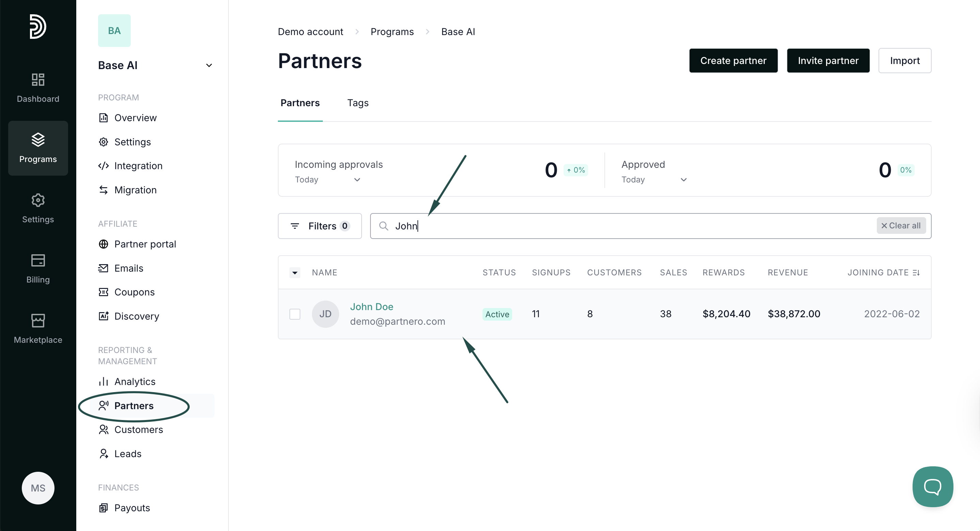Open John Doe partner profile link
980x531 pixels.
pos(371,307)
